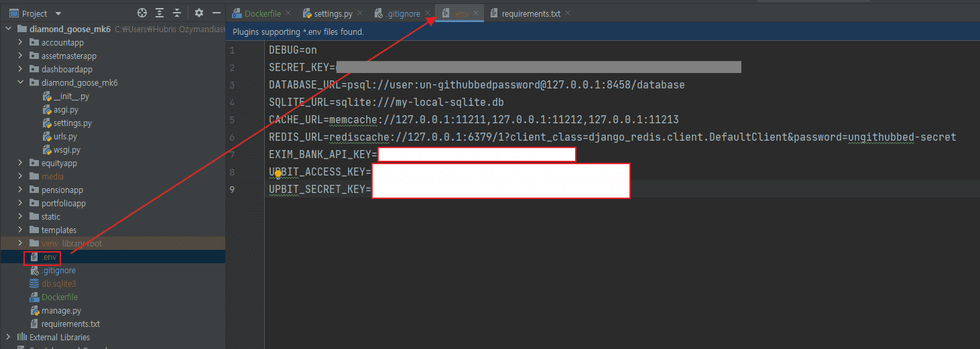Image resolution: width=980 pixels, height=349 pixels.
Task: Switch to the requirements.txt tab
Action: 531,13
